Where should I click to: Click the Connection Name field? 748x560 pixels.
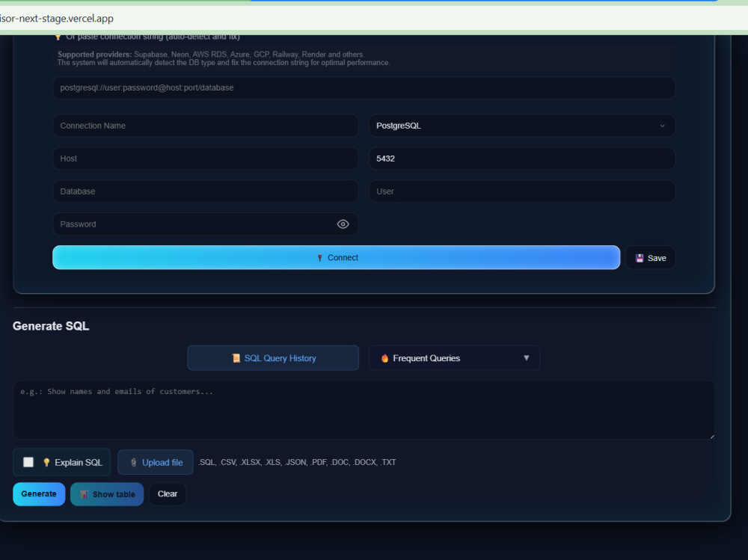pyautogui.click(x=206, y=126)
